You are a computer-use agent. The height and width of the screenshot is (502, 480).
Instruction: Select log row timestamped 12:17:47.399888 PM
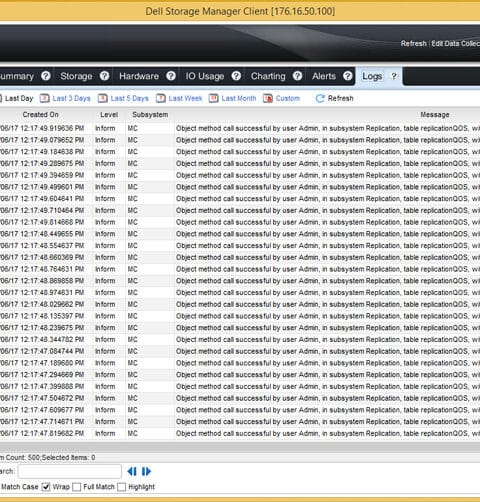240,386
